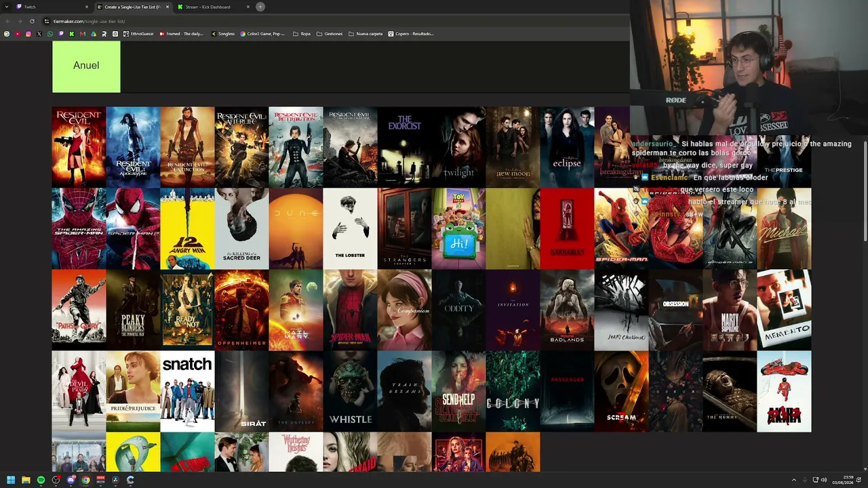Open the Gmail bookmark icon
The image size is (868, 488).
point(83,34)
